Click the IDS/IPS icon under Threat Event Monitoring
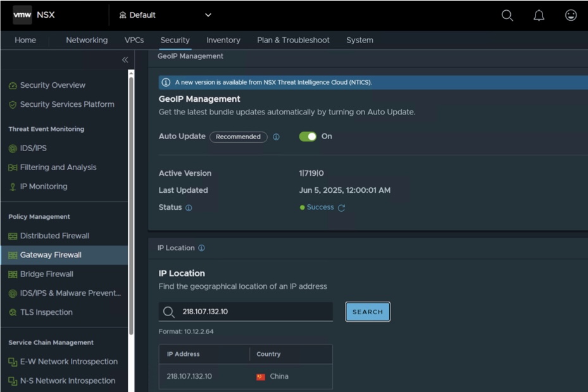The height and width of the screenshot is (392, 588). [13, 149]
